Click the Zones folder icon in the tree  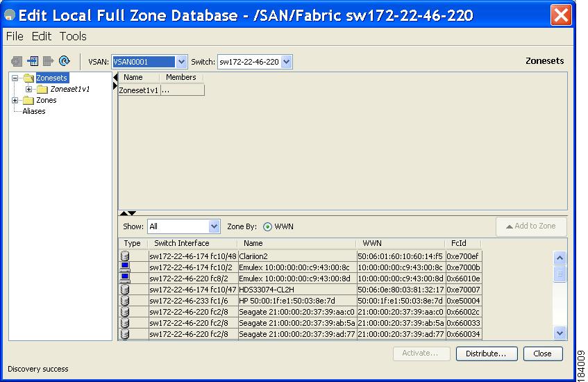pyautogui.click(x=28, y=101)
